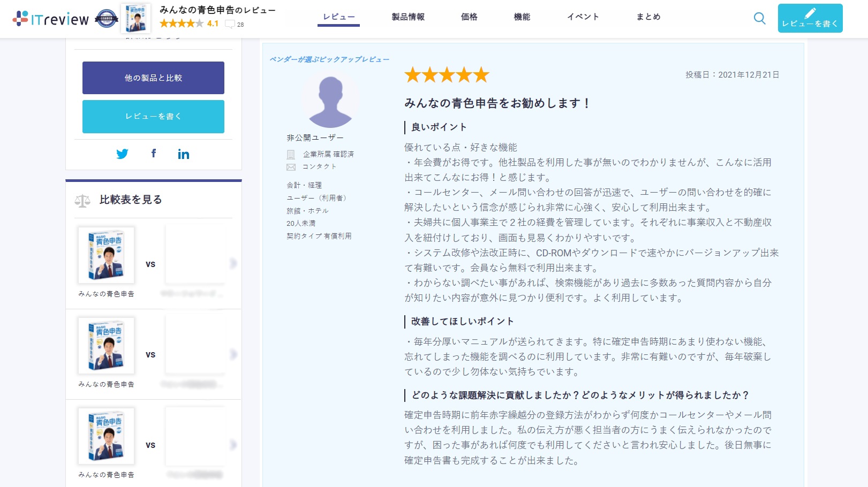Click the building icon for 企業所属 確認済
Image resolution: width=868 pixels, height=487 pixels.
click(x=291, y=155)
